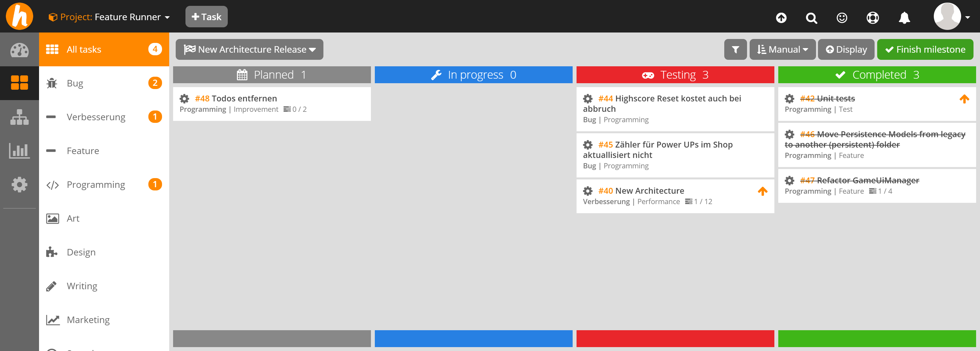Image resolution: width=980 pixels, height=351 pixels.
Task: Open the dashboard gauge icon in sidebar
Action: [20, 49]
